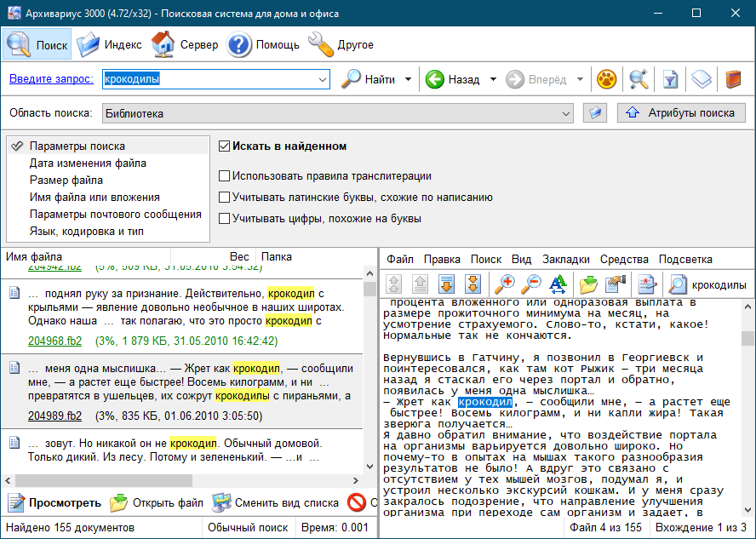Screen dimensions: 756x539
Task: Click the double down-arrow navigation icon
Action: tap(472, 284)
